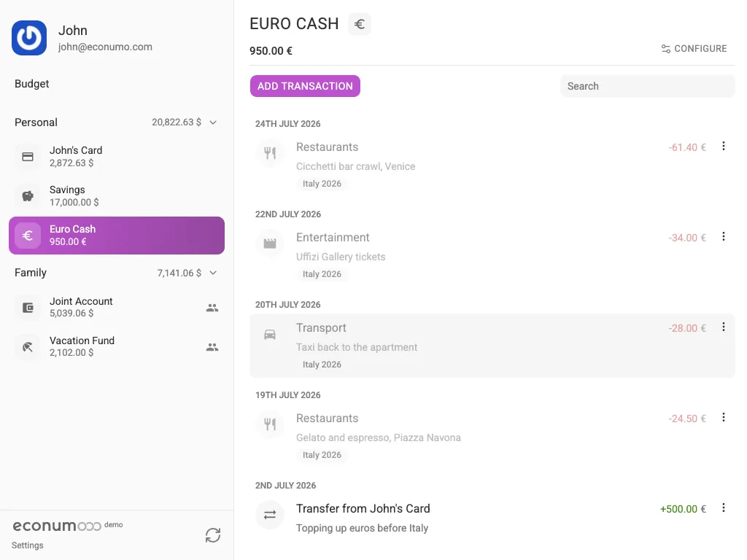Click the -28.00 € amount
Viewport: 747px width, 560px height.
(x=687, y=328)
